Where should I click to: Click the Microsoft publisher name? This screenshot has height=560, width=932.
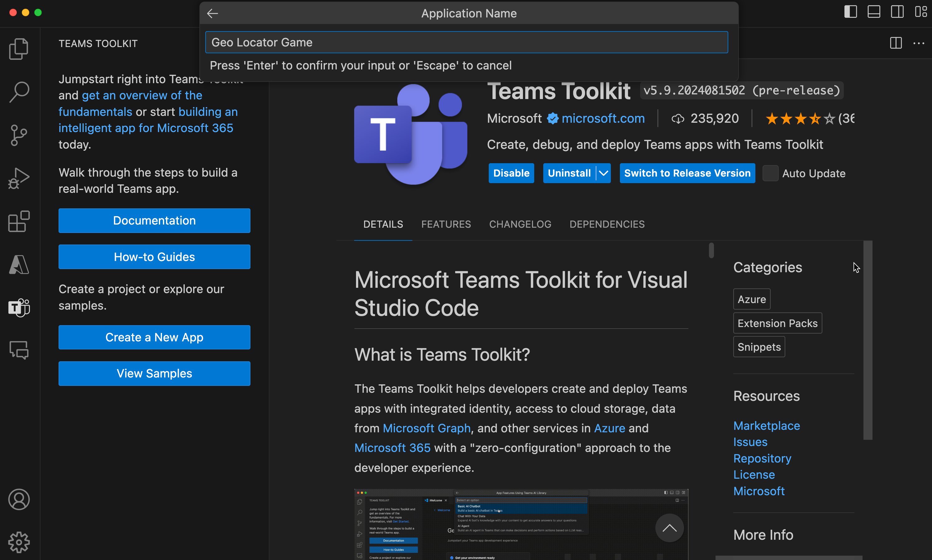coord(514,118)
